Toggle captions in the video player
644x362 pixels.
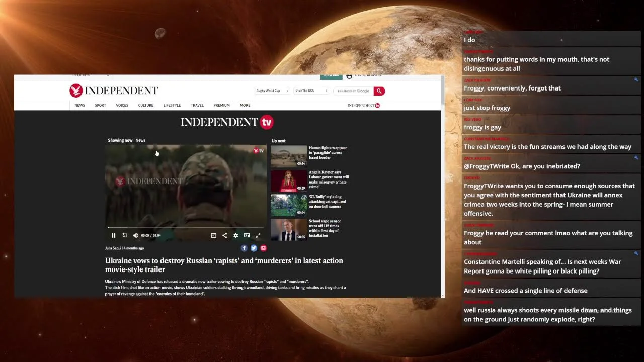coord(213,235)
